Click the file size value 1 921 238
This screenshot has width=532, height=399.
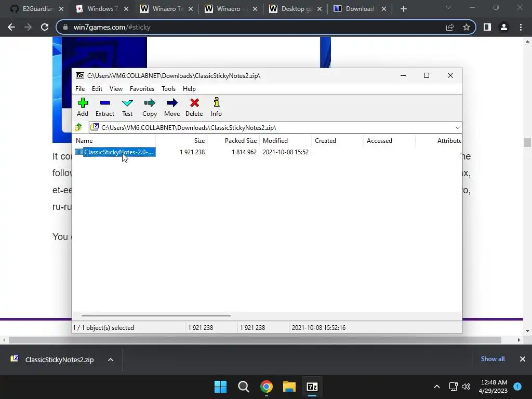tap(192, 152)
